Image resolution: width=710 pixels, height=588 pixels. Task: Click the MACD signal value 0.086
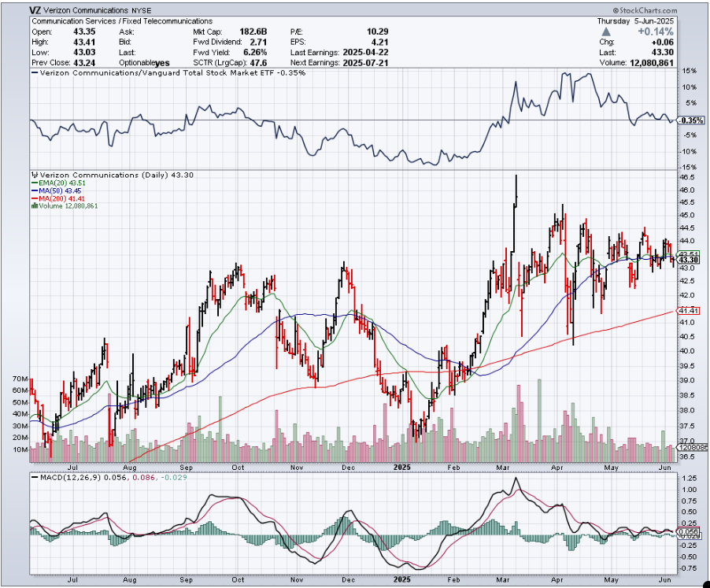[142, 478]
